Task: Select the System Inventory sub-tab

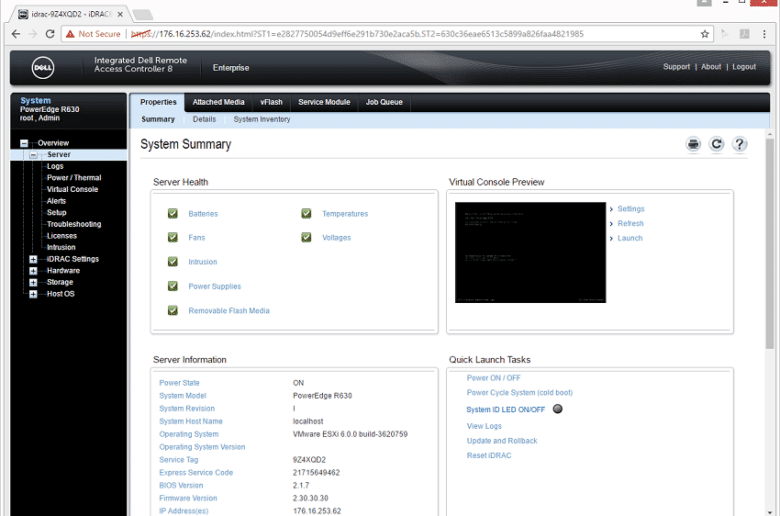Action: click(262, 119)
